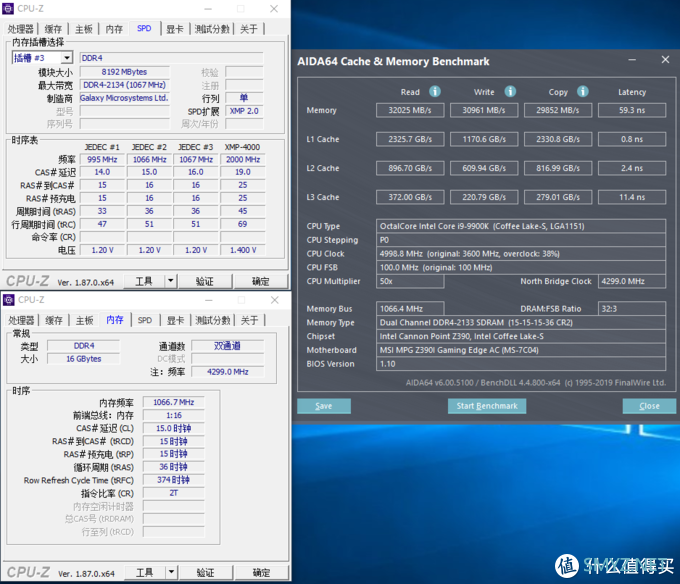Switch to the 内存 tab in the top CPU-Z
The height and width of the screenshot is (584, 680).
(x=114, y=29)
